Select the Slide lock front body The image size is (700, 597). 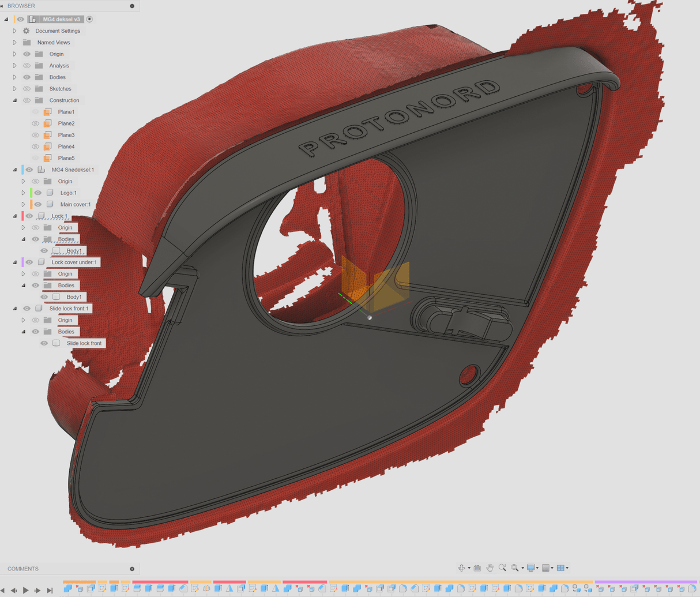[x=84, y=343]
